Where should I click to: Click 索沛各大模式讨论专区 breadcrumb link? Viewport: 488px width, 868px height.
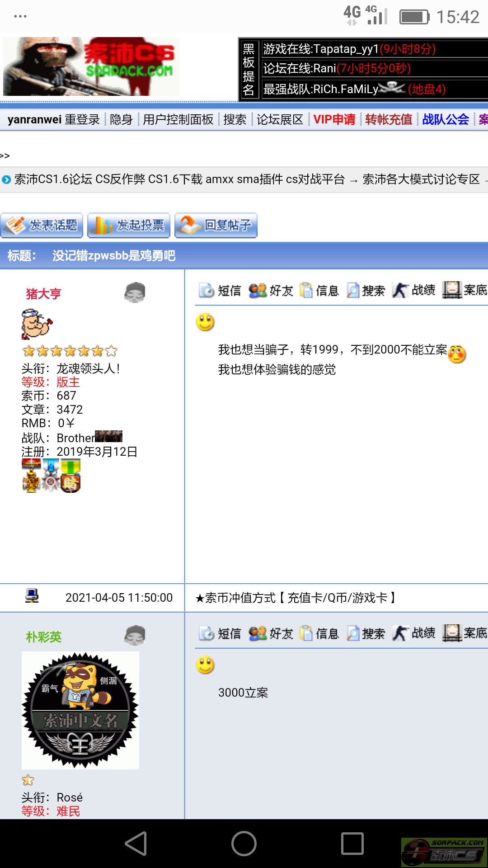tap(421, 179)
